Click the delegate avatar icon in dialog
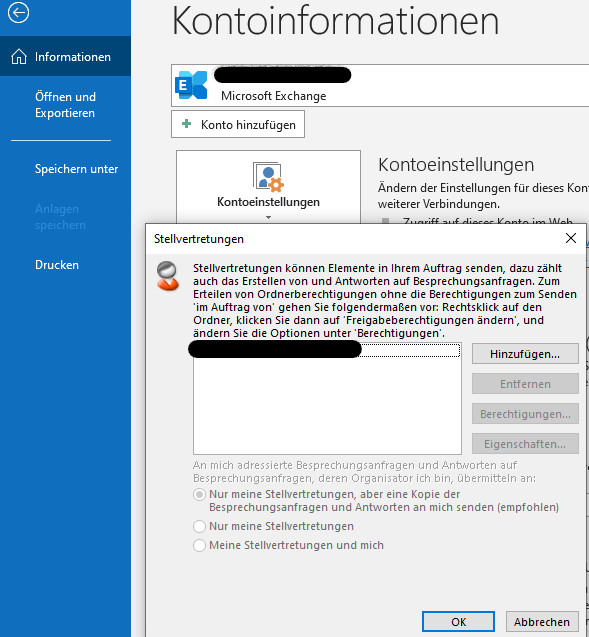This screenshot has height=637, width=589. [x=168, y=276]
